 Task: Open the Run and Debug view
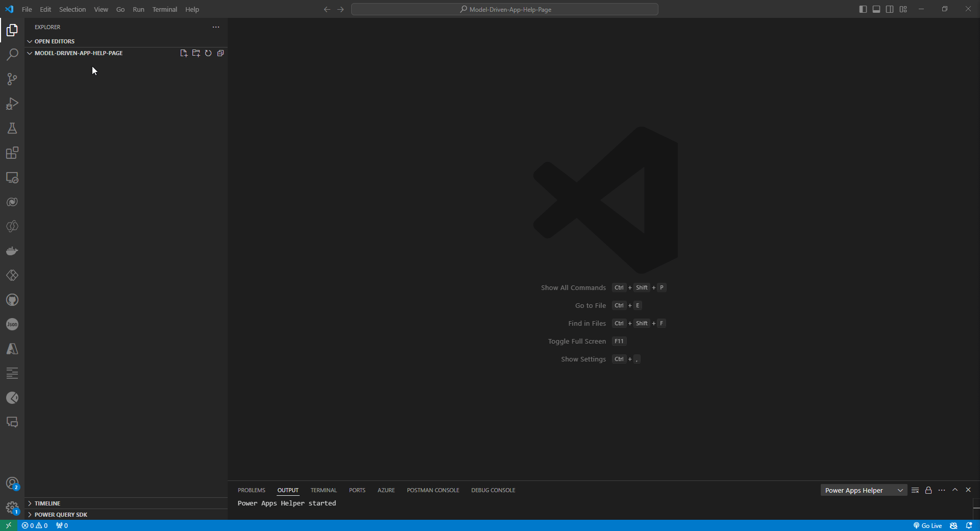click(12, 104)
